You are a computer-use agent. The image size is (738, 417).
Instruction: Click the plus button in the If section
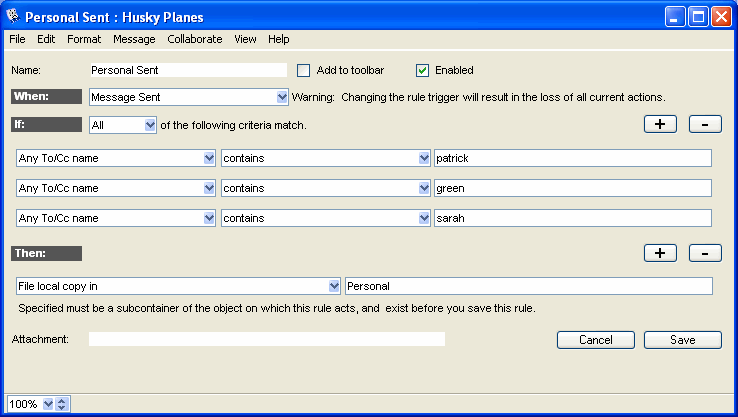pos(660,125)
